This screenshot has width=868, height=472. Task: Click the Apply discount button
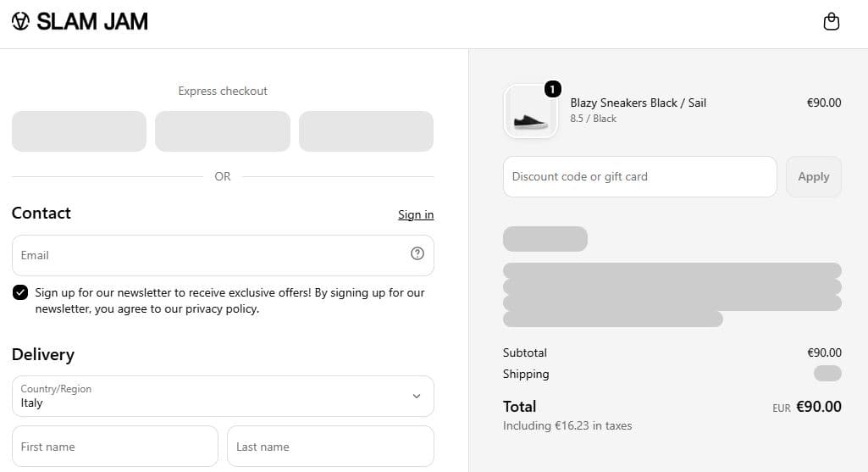tap(813, 177)
